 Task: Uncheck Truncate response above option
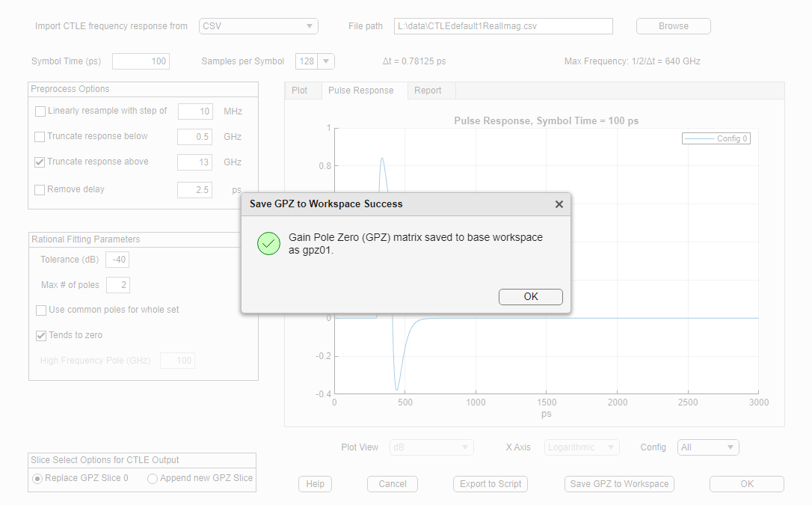[40, 162]
